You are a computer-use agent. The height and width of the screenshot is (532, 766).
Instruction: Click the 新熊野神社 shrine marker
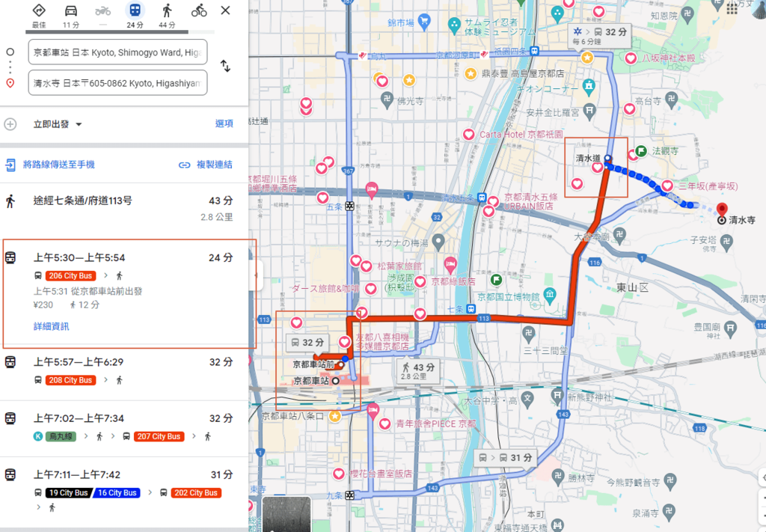point(557,395)
